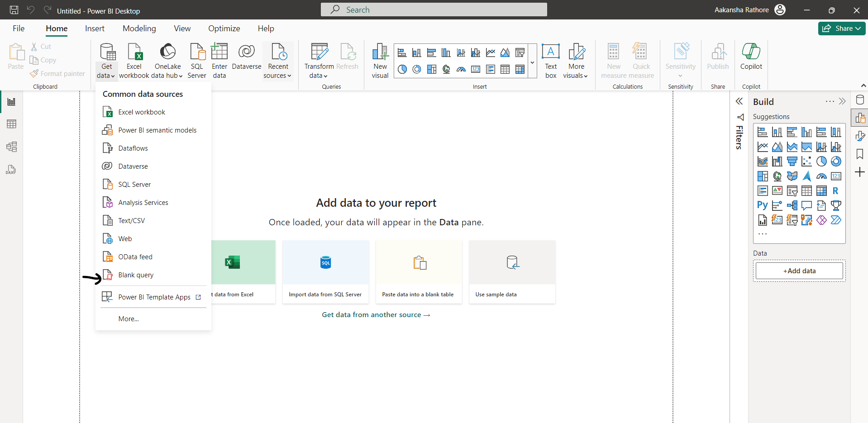Collapse the ribbon with the chevron
The width and height of the screenshot is (868, 423).
point(863,86)
